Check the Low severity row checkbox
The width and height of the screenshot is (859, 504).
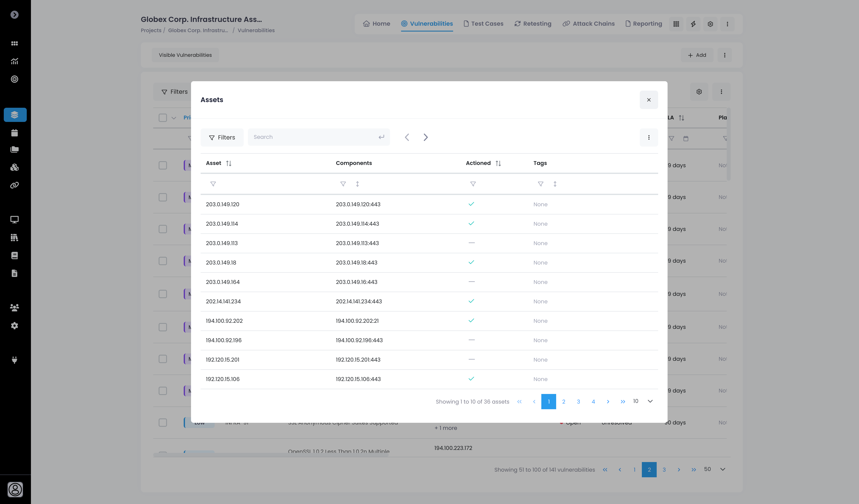[x=163, y=423]
